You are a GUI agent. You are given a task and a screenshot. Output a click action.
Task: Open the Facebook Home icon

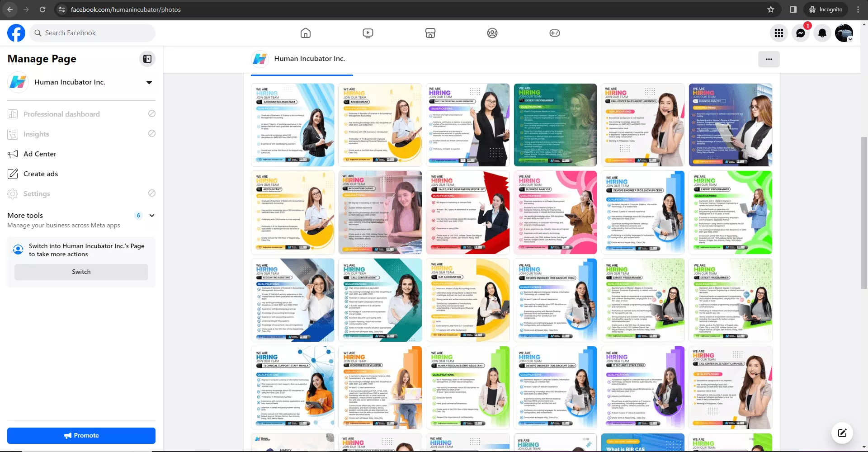pos(306,33)
